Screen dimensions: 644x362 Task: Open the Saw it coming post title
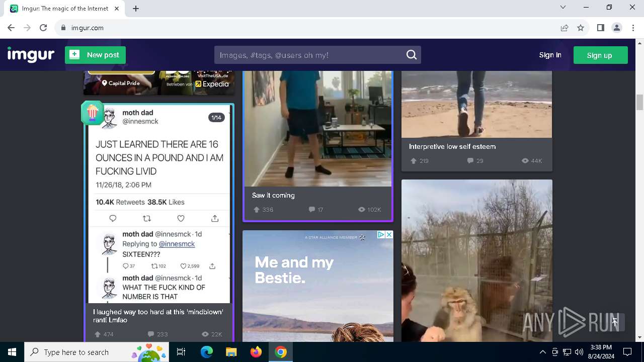tap(273, 195)
